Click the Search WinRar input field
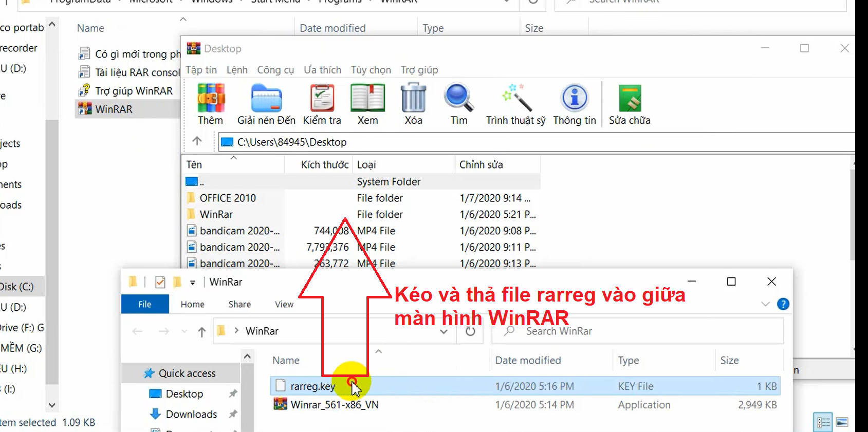The width and height of the screenshot is (868, 432). tap(638, 331)
